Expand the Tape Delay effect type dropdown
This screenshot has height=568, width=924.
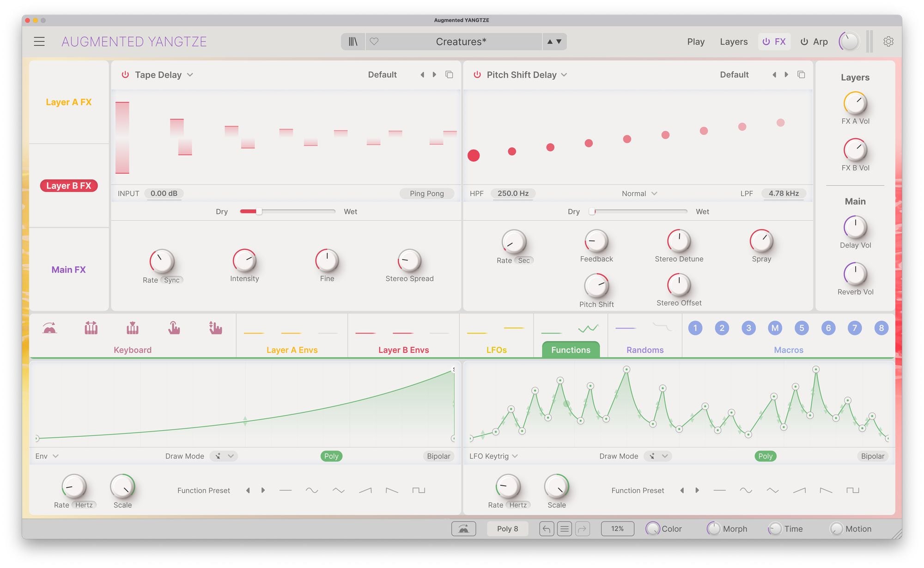[x=190, y=75]
